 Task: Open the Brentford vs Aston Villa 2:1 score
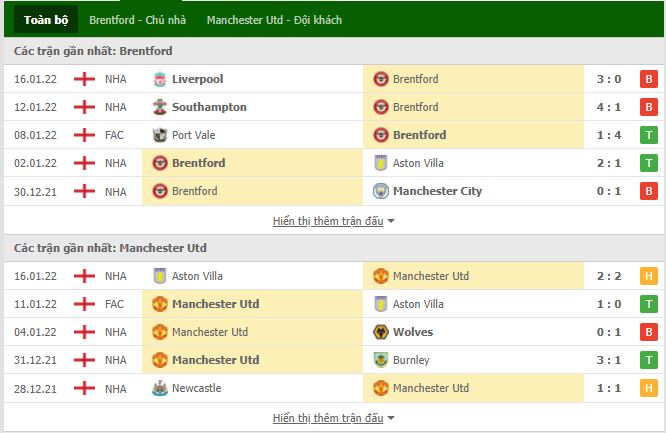[609, 163]
